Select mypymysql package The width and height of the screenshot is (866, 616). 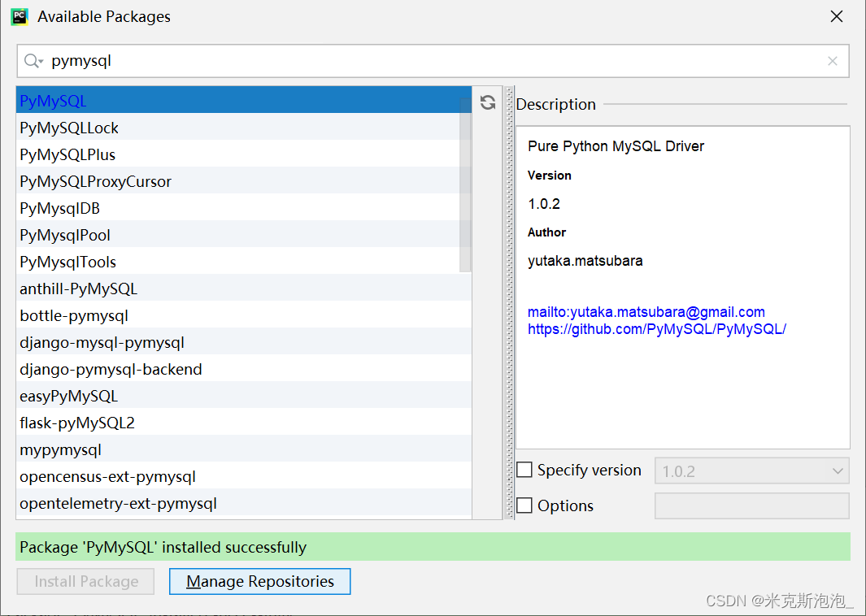click(x=244, y=449)
